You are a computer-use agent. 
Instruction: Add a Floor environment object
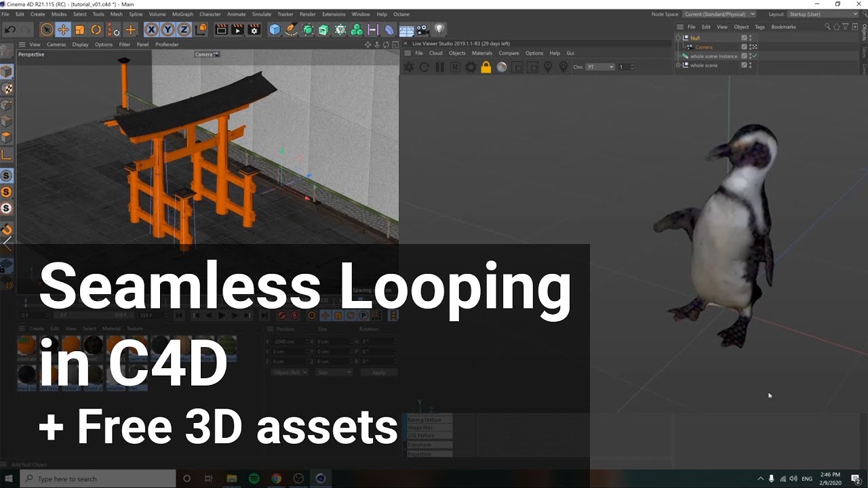(x=406, y=30)
